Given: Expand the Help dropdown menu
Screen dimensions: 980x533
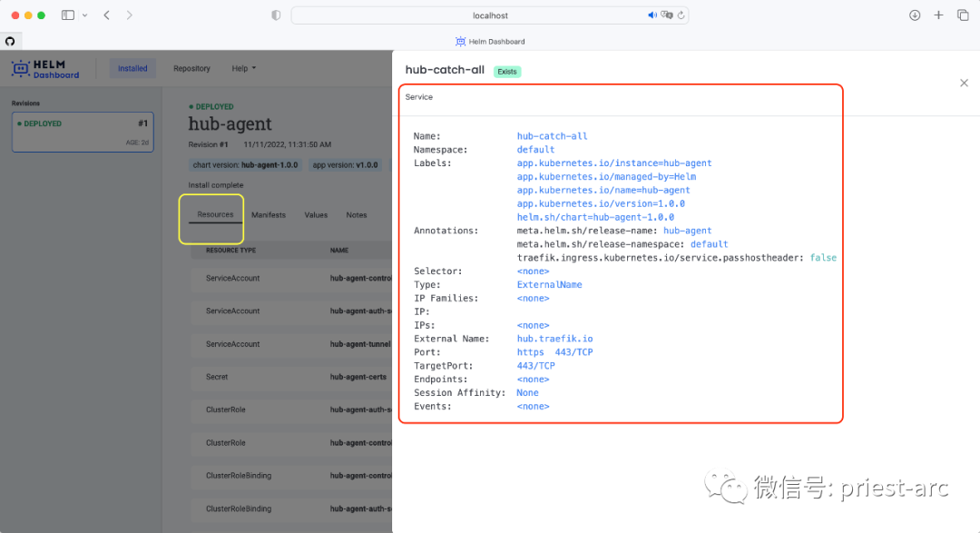Looking at the screenshot, I should (244, 68).
